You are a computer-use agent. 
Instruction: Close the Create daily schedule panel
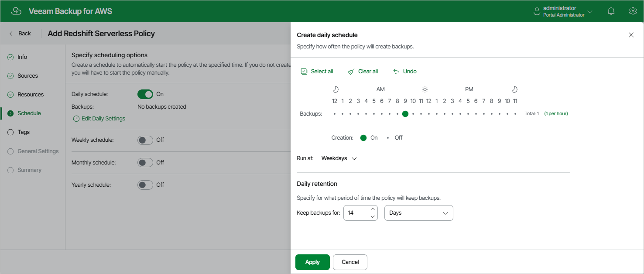point(631,35)
